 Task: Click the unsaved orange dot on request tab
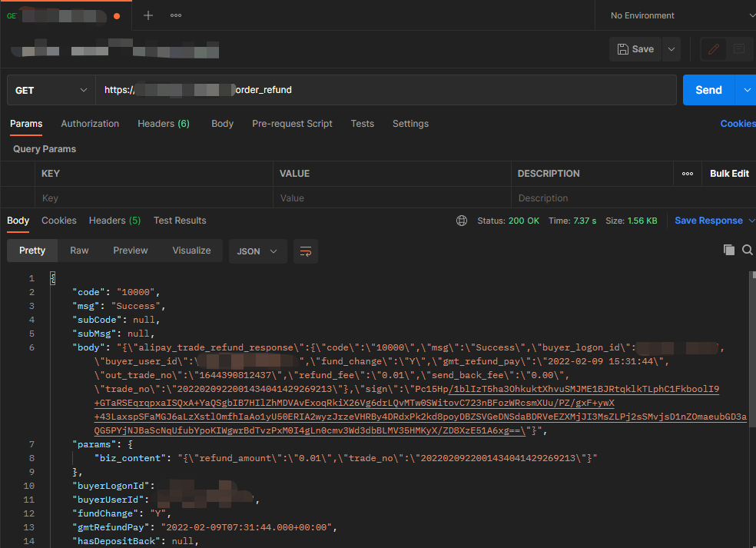point(117,16)
